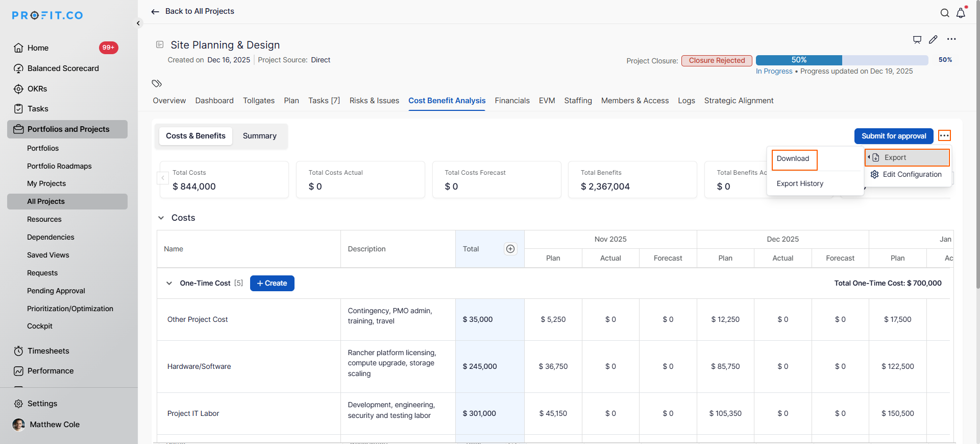Viewport: 980px width, 444px height.
Task: Click the plus icon in Total column
Action: click(x=510, y=249)
